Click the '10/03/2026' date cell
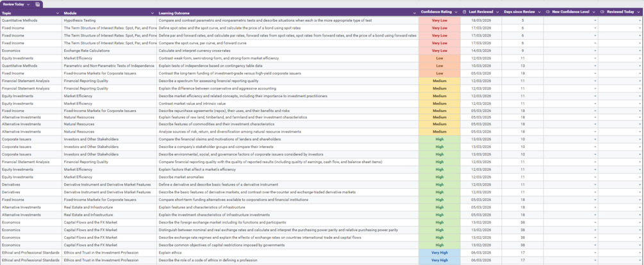 click(481, 66)
